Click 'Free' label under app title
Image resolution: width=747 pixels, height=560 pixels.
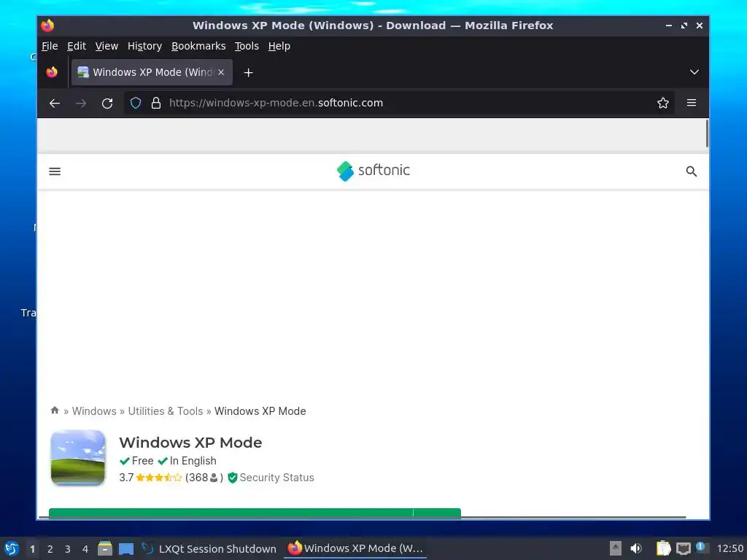pos(142,461)
